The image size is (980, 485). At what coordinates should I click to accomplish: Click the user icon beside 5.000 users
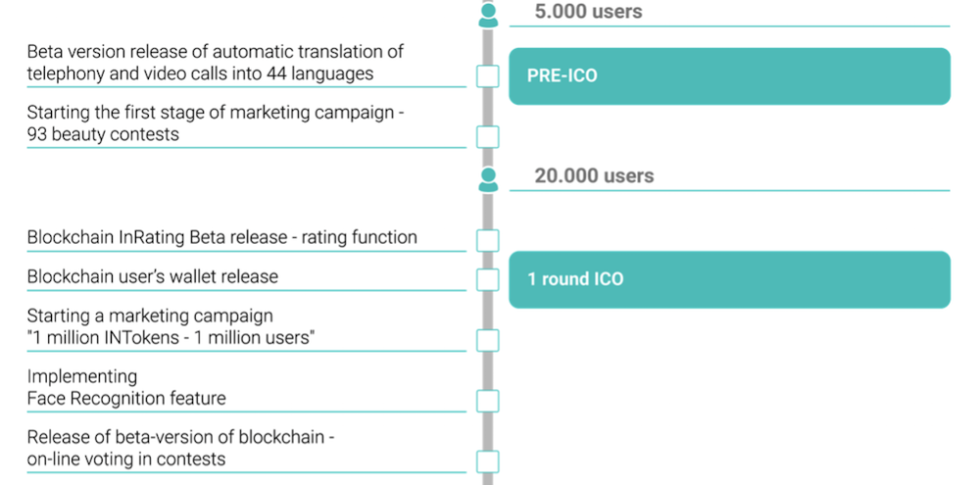click(x=488, y=15)
